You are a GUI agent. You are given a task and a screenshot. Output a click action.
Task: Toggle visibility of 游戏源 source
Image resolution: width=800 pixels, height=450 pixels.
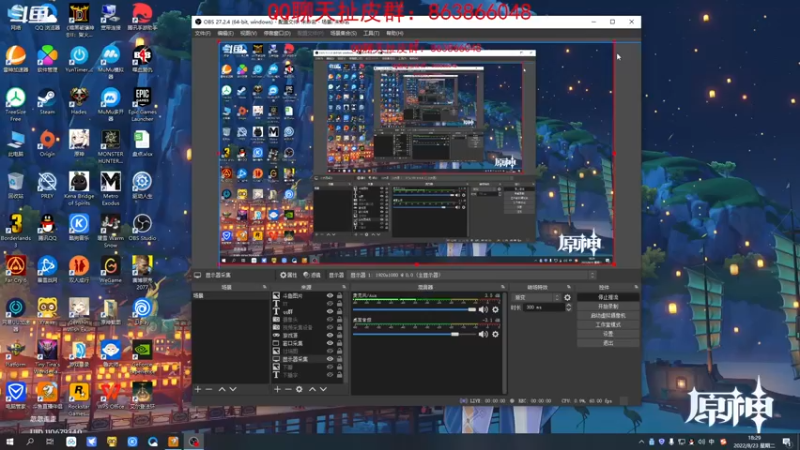click(x=330, y=335)
